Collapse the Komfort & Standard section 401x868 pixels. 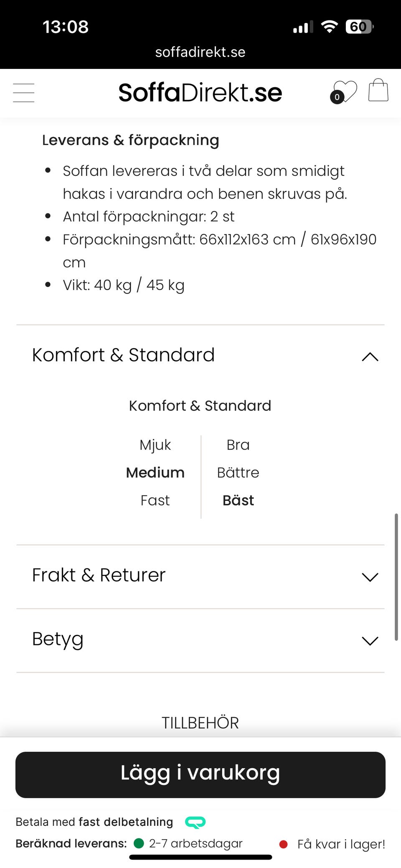click(x=370, y=356)
